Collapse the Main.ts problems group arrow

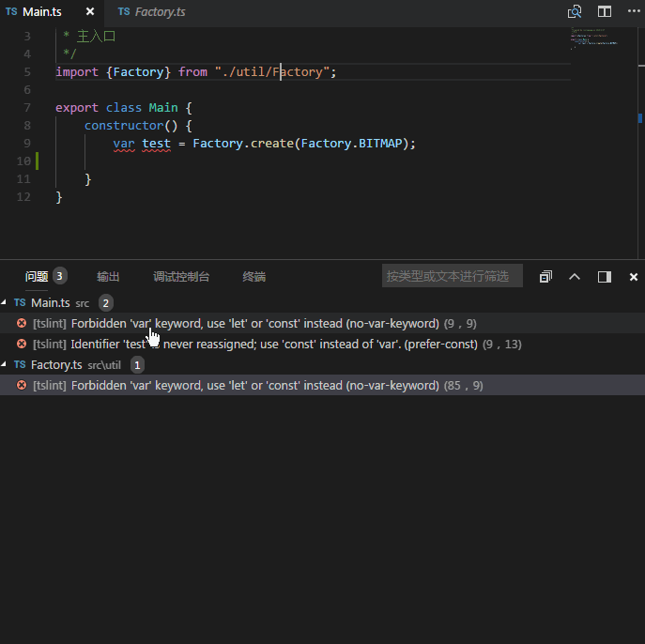pyautogui.click(x=5, y=302)
